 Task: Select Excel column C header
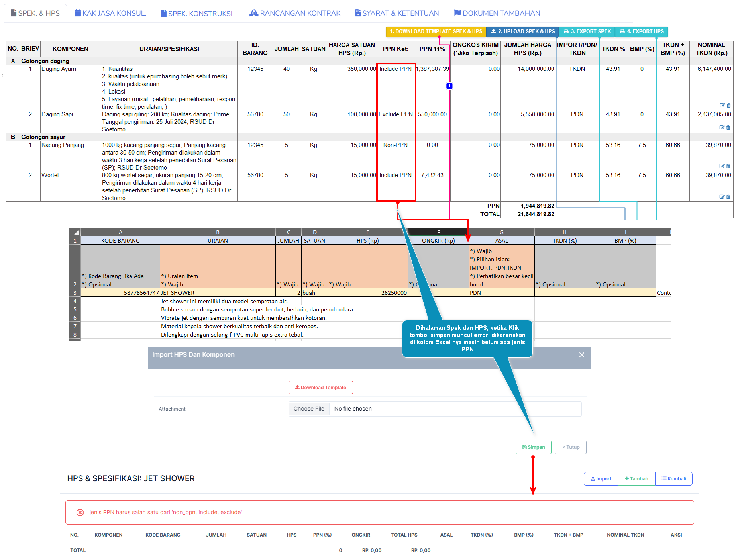[x=289, y=232]
